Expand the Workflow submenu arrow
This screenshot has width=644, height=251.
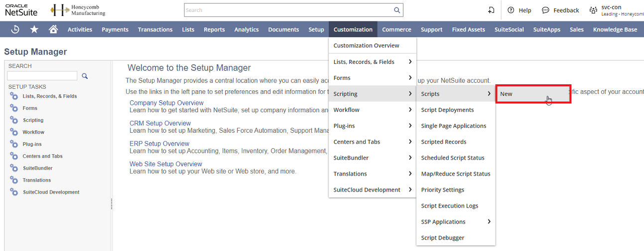410,110
